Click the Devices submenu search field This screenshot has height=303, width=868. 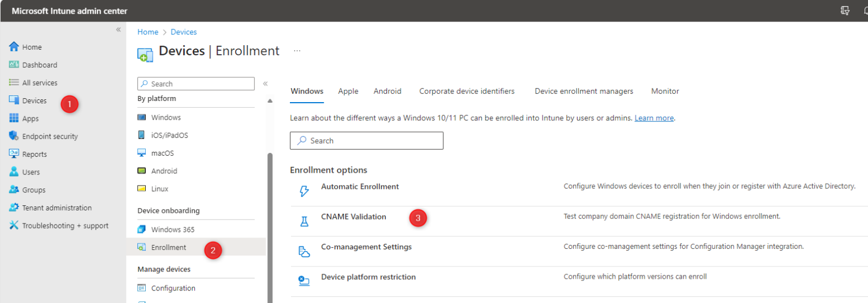point(196,84)
